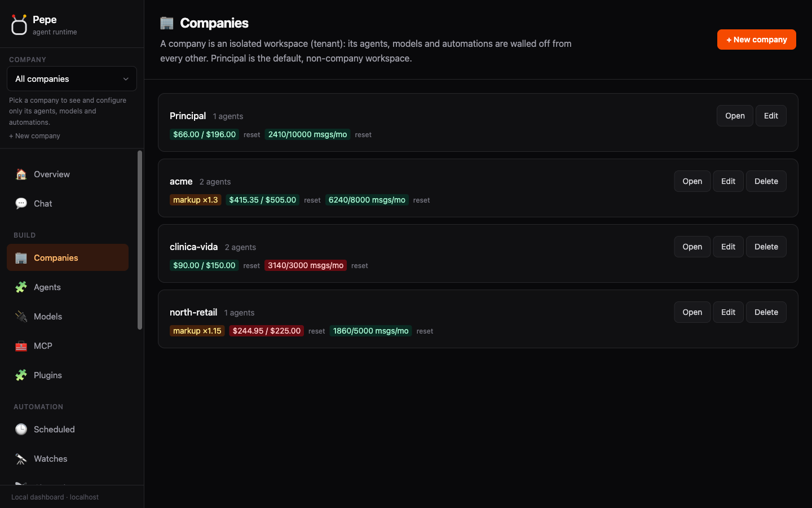Image resolution: width=812 pixels, height=508 pixels.
Task: Switch to the Companies sidebar item
Action: [x=68, y=258]
